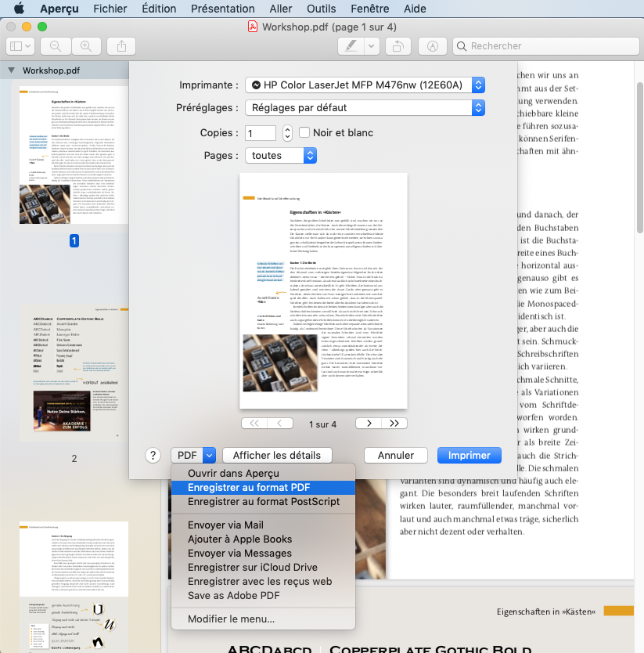
Task: Open the Pages toutes dropdown
Action: (281, 155)
